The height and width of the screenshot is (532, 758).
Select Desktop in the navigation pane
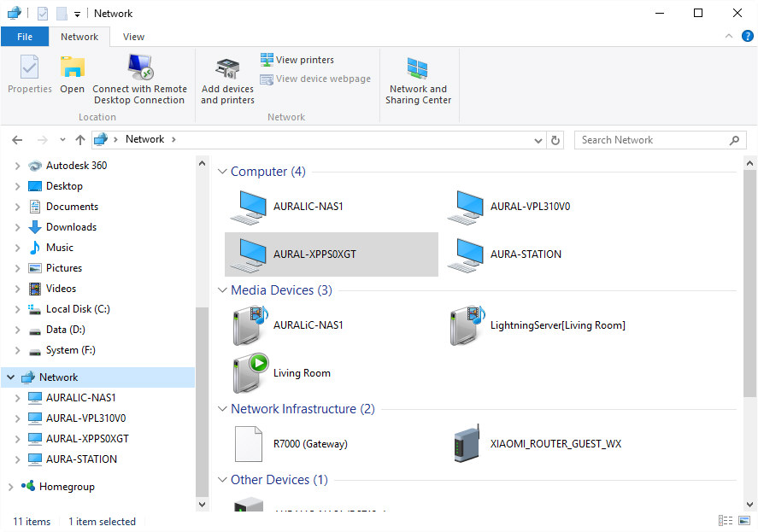click(64, 186)
